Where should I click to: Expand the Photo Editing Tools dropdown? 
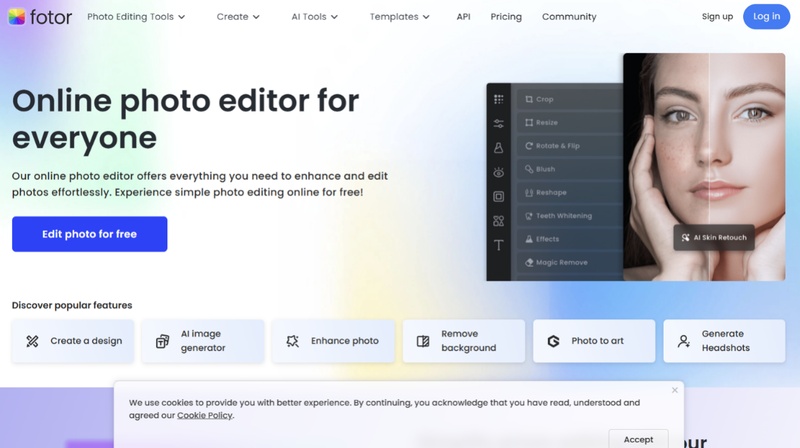(x=136, y=17)
